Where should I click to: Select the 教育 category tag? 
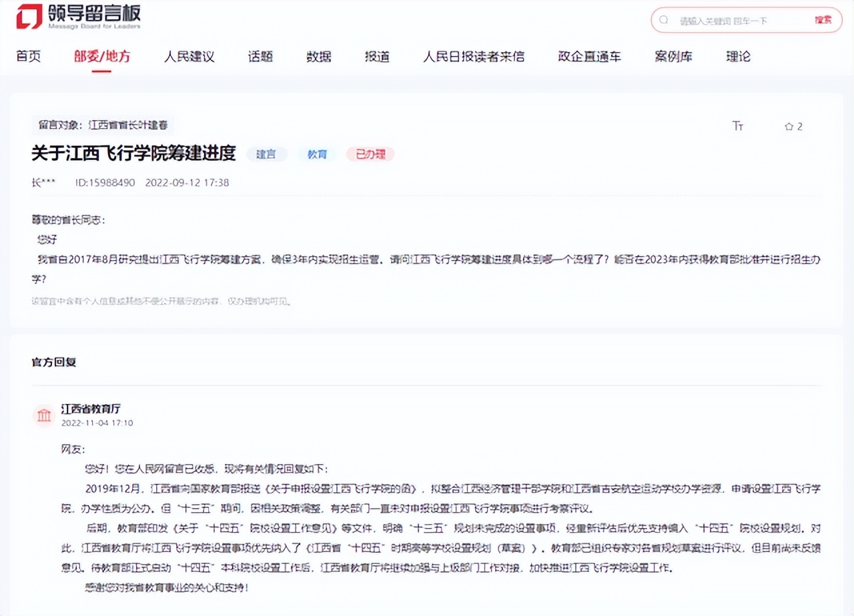(x=317, y=154)
